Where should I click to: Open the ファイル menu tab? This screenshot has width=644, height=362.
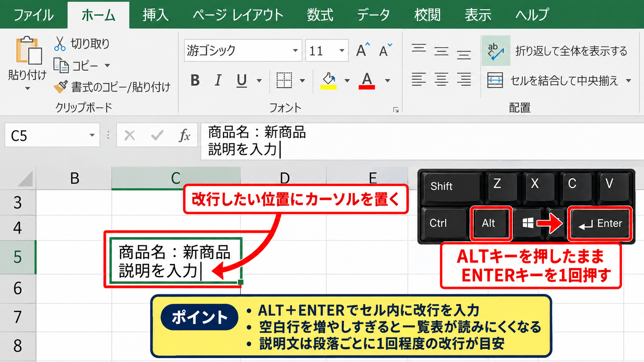click(x=34, y=15)
